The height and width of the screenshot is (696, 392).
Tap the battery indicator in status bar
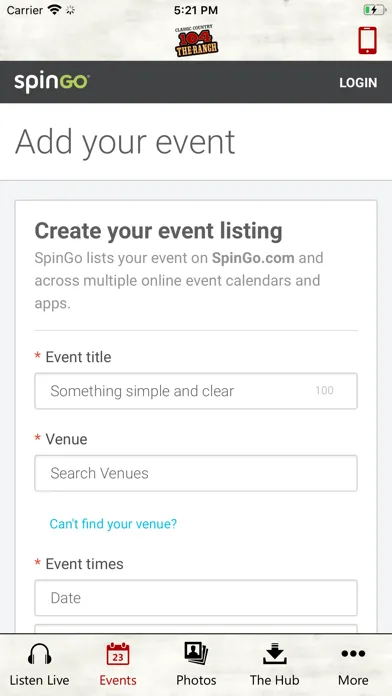coord(374,10)
